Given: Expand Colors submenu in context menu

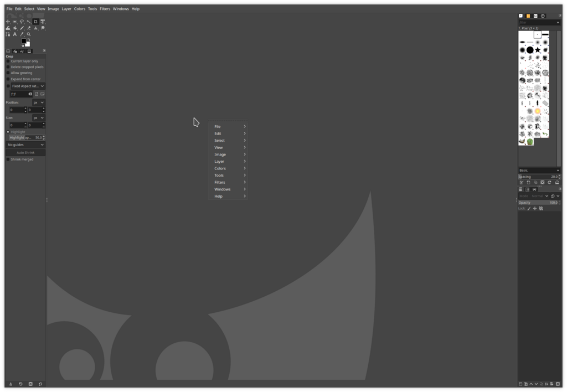Looking at the screenshot, I should coord(228,168).
